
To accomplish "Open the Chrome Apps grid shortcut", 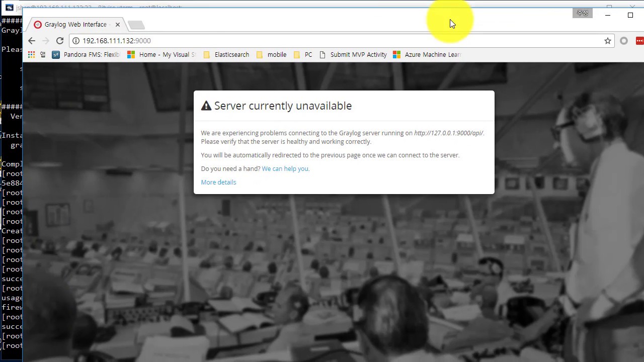I will tap(32, 54).
